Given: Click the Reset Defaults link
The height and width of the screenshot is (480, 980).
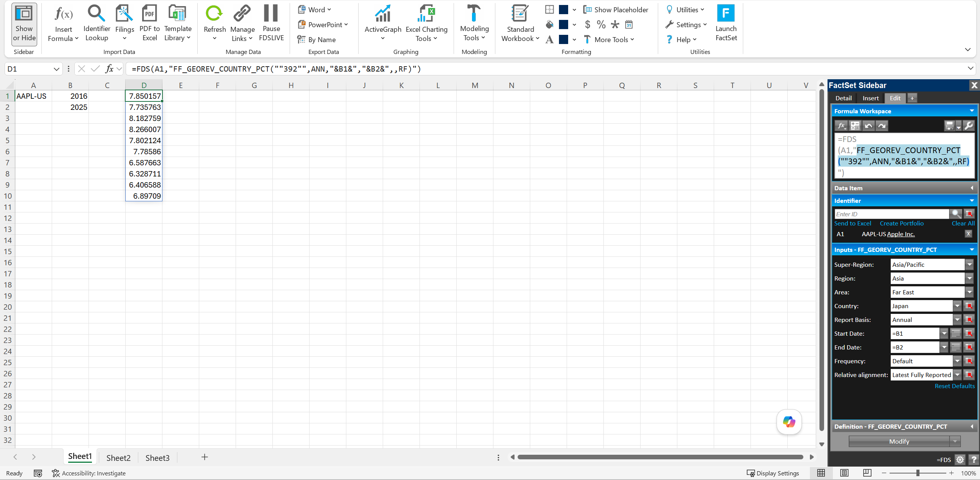Looking at the screenshot, I should (954, 386).
